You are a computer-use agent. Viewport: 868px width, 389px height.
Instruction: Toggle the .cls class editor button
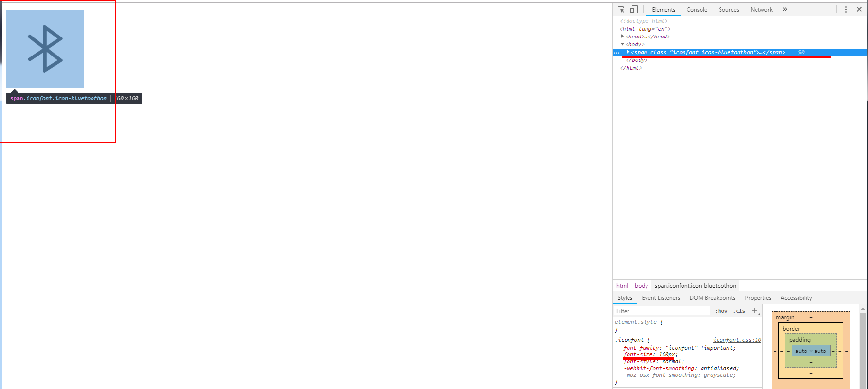739,311
